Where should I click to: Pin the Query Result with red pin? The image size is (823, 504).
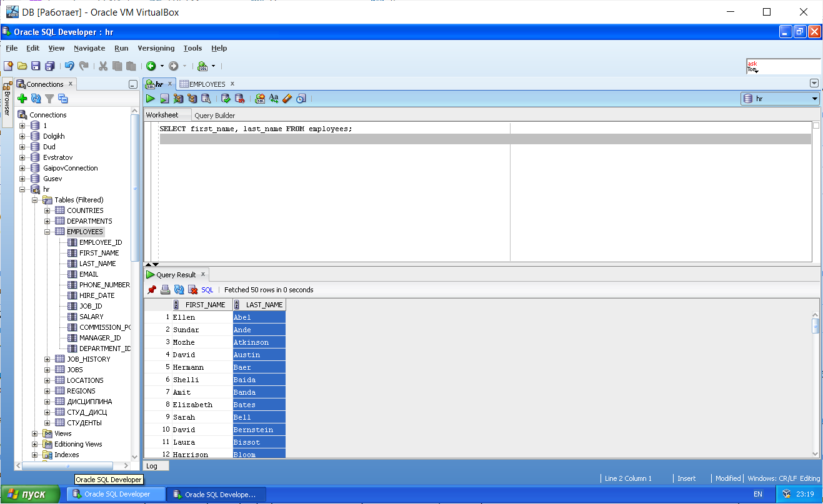pos(151,290)
